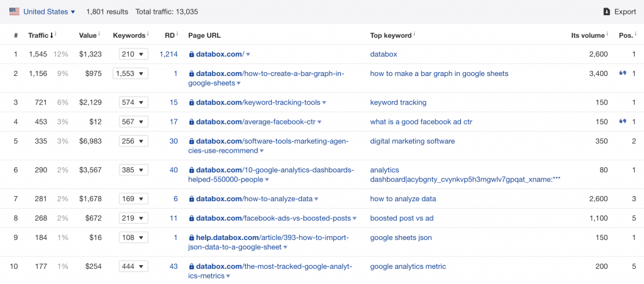
Task: Click lock icon beside how-to-analyze-data URL
Action: 191,199
